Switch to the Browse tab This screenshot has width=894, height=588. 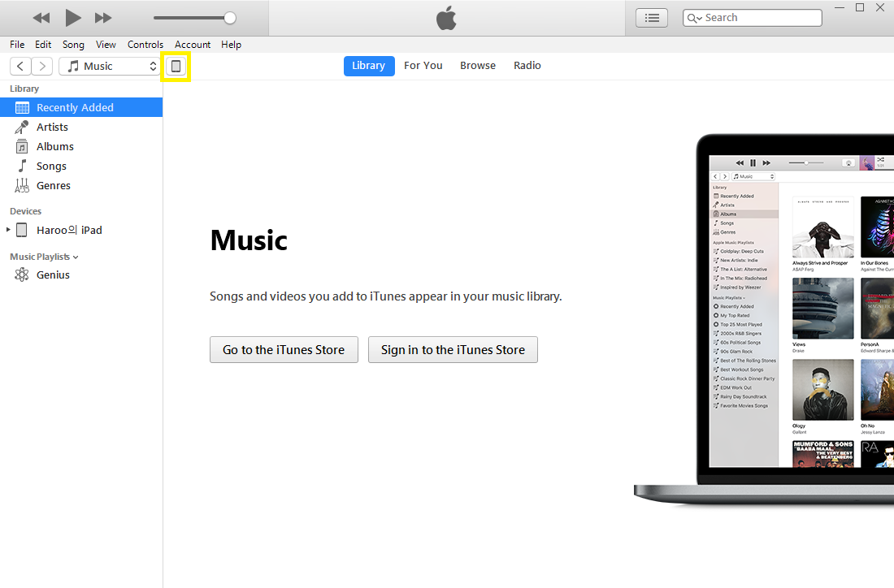pos(478,66)
